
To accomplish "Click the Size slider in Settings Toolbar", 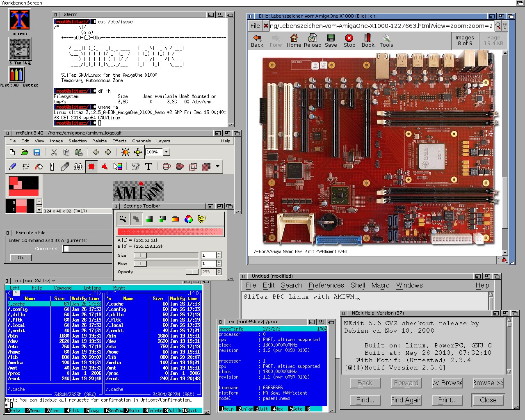I will [166, 255].
